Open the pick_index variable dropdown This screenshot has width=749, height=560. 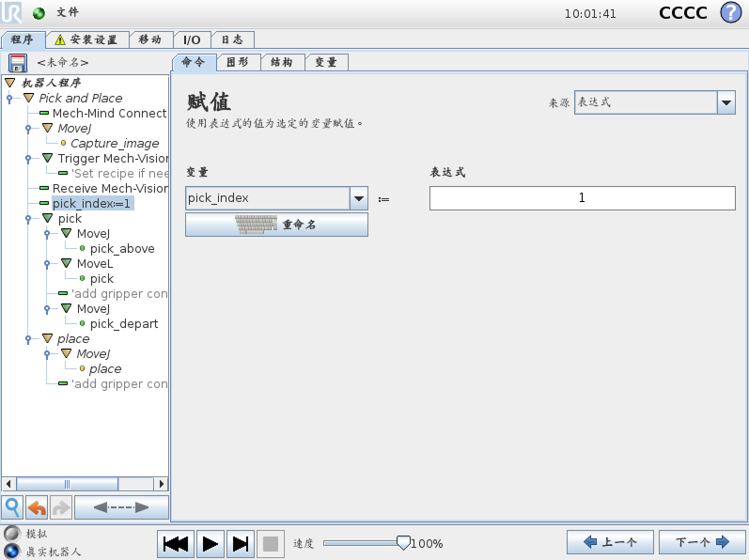point(359,198)
